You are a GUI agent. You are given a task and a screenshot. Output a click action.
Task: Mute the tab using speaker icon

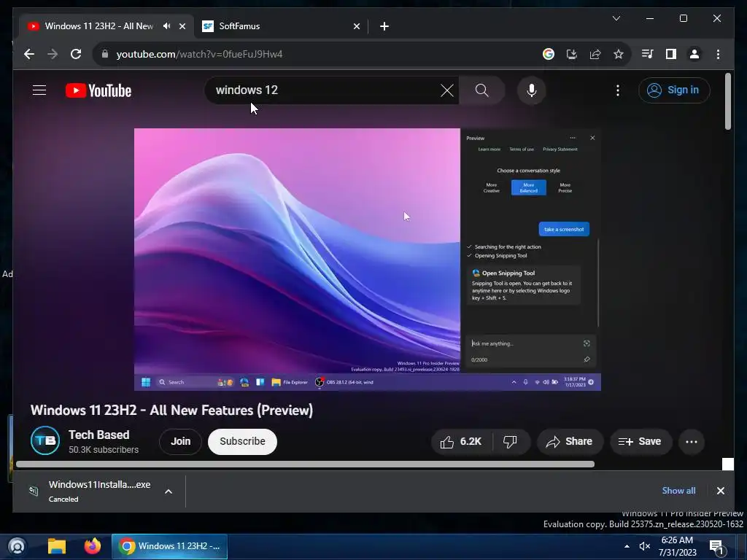pos(167,26)
